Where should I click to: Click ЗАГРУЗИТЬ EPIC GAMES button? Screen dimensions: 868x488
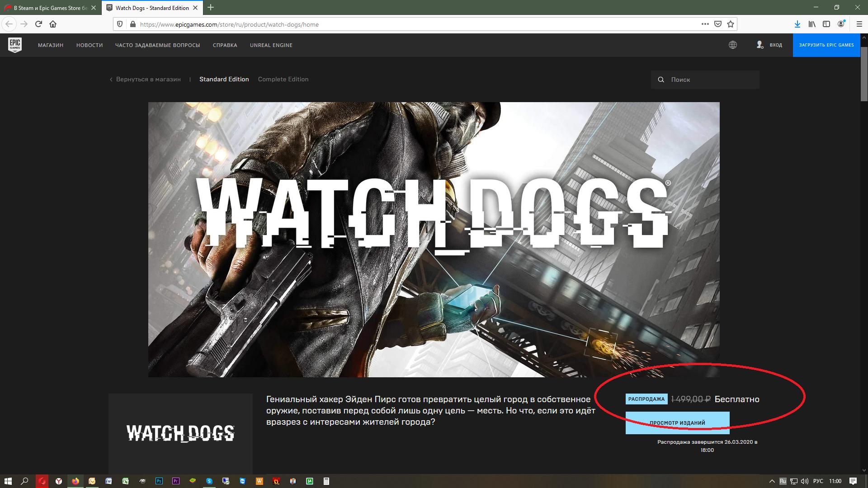coord(826,45)
